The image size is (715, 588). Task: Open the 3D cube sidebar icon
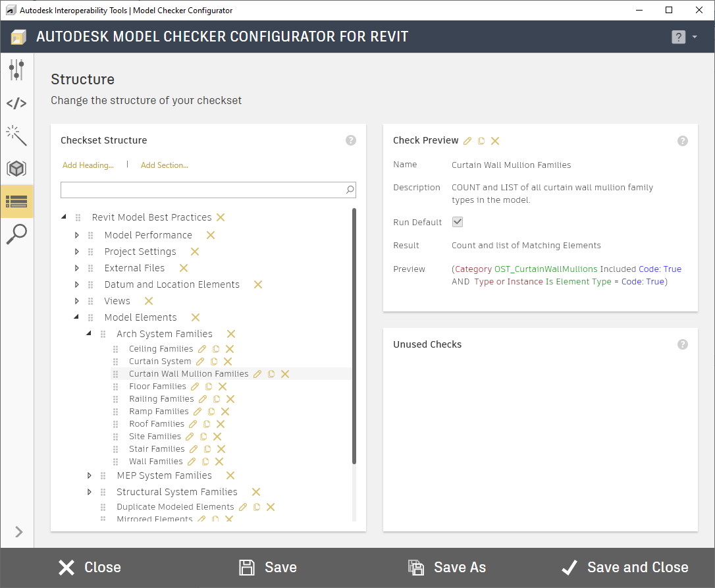point(16,169)
